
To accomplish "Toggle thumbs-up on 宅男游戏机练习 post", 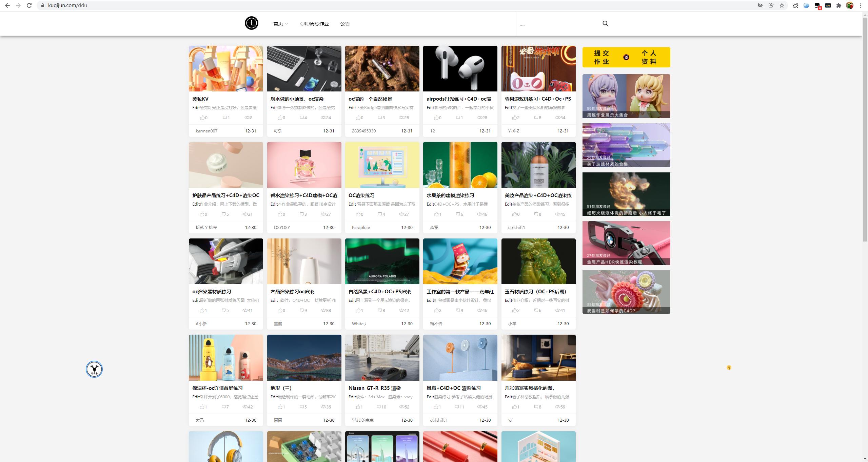I will 515,118.
